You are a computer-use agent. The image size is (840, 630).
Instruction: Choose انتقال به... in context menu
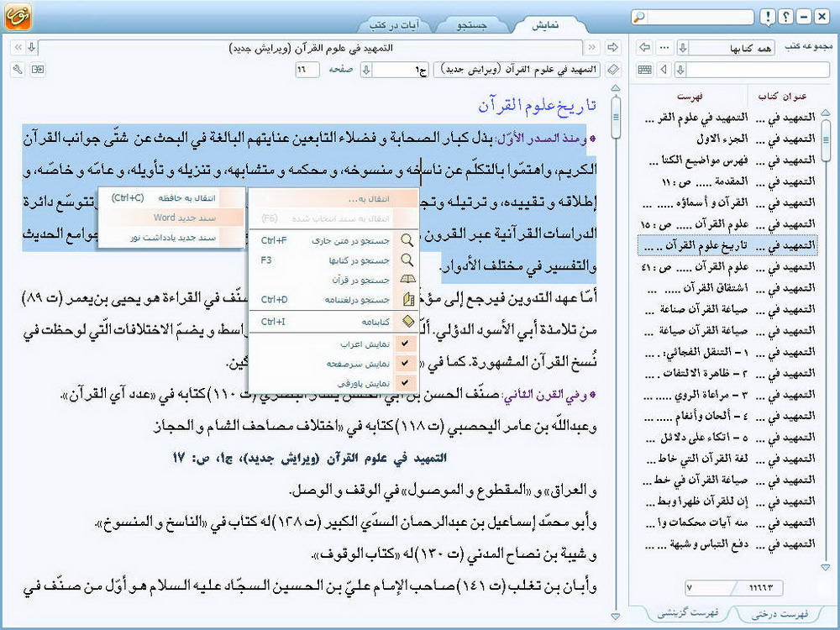click(333, 199)
